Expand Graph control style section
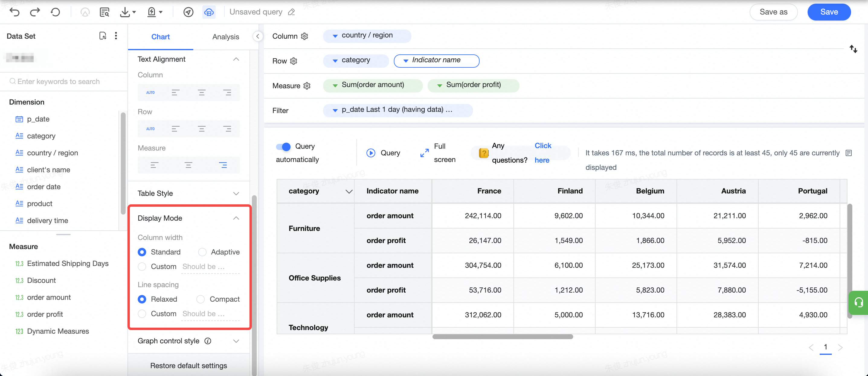 pyautogui.click(x=236, y=341)
